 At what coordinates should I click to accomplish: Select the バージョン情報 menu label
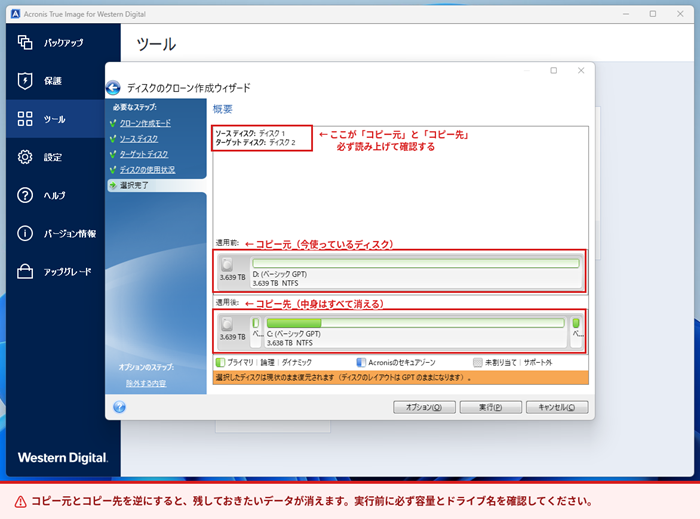[70, 233]
